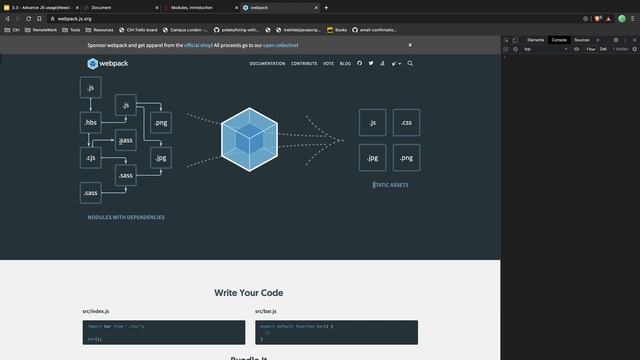Click the webpack.js.org address bar
This screenshot has width=640, height=360.
314,19
